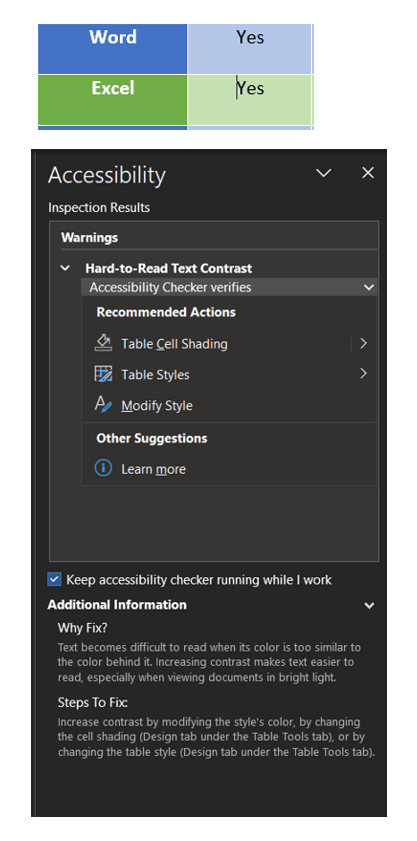Viewport: 417px width, 841px height.
Task: Collapse the Hard-to-Read Text Contrast warning
Action: (x=65, y=268)
